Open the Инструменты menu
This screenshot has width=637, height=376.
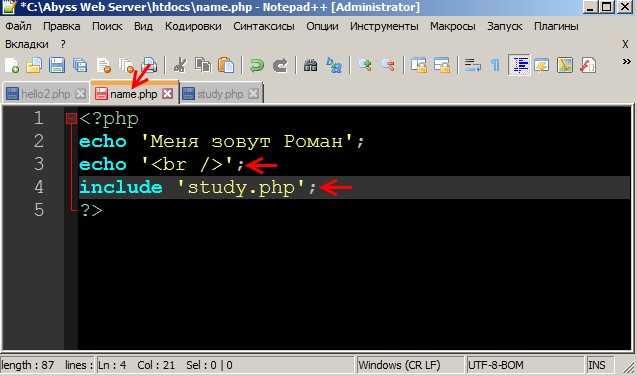pos(384,26)
